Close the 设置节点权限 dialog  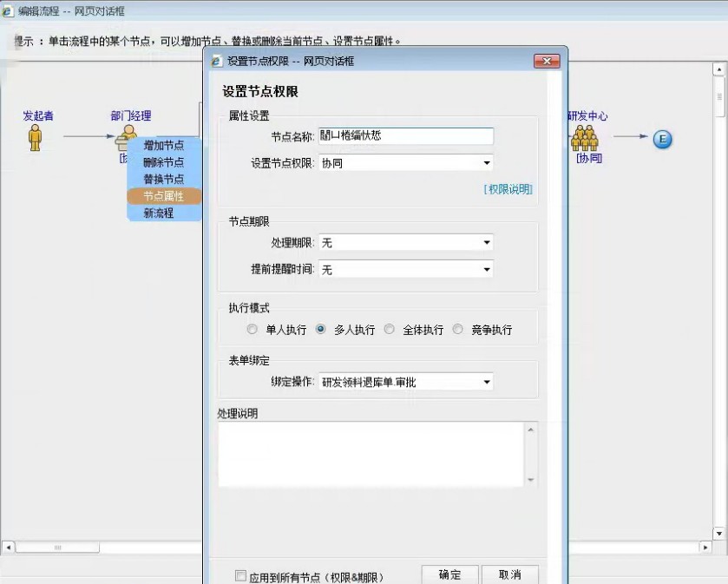(546, 62)
